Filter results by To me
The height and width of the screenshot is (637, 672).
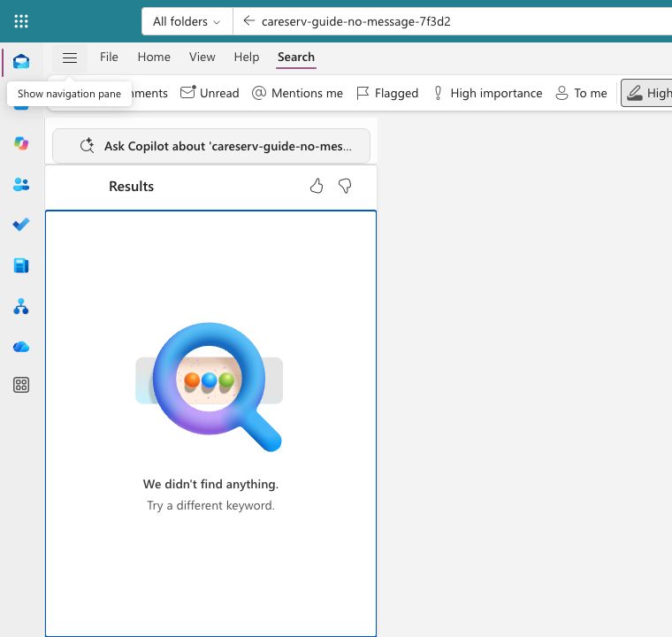click(x=582, y=93)
